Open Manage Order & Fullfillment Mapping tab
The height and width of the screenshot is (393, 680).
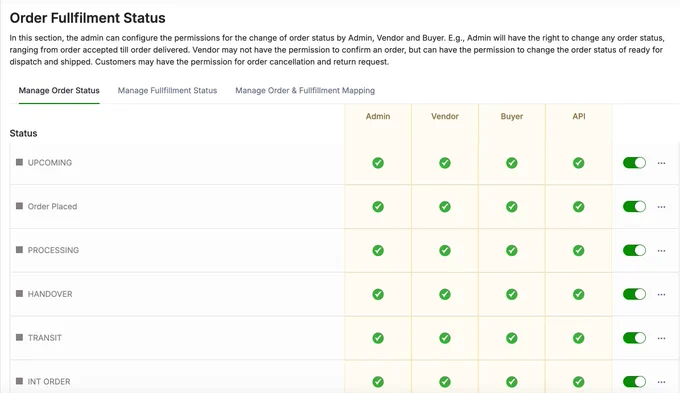(305, 90)
